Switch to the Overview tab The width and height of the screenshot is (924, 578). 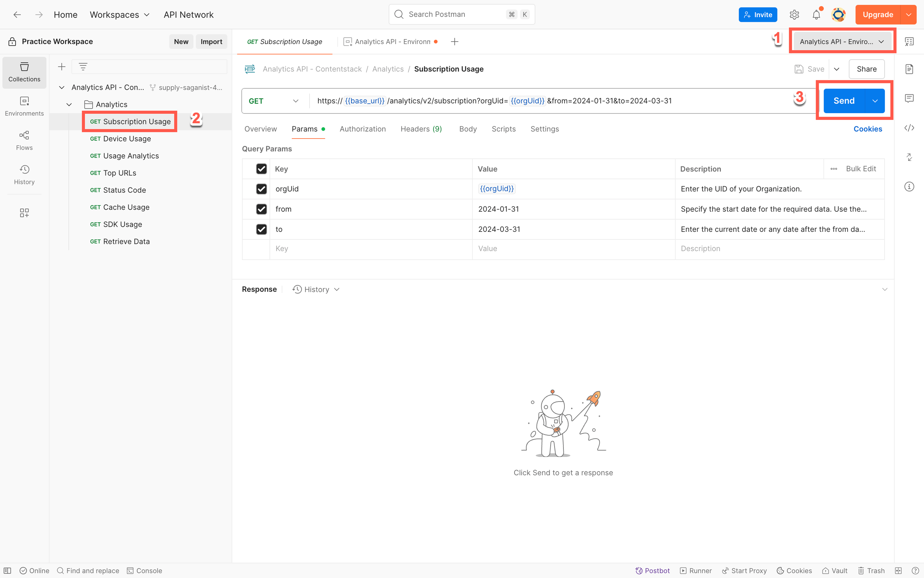[x=260, y=129]
